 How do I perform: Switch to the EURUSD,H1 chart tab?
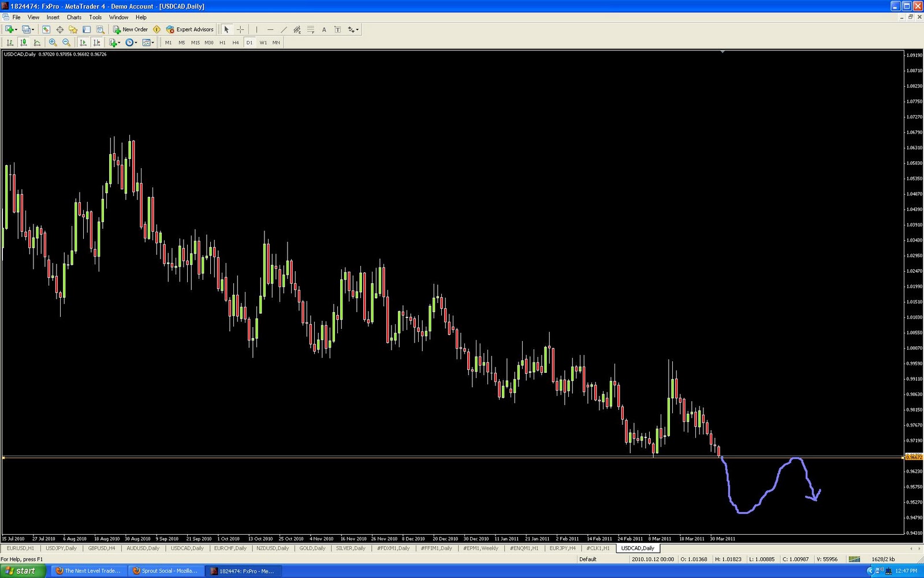click(x=20, y=548)
